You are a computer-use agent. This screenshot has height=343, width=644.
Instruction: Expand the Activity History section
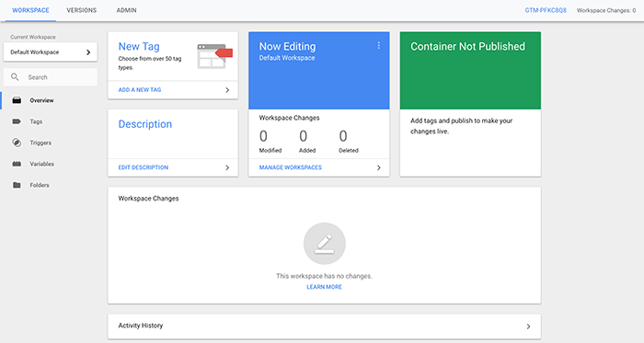click(x=324, y=326)
